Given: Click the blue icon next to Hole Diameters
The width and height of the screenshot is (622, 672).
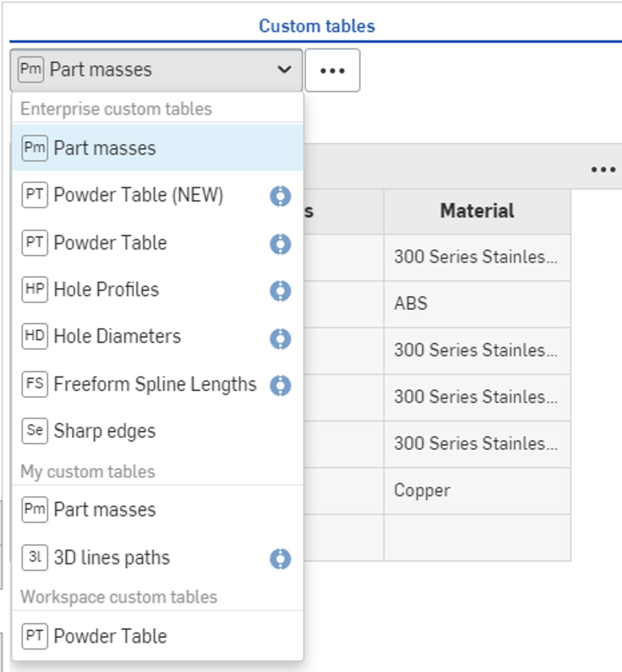Looking at the screenshot, I should (280, 338).
